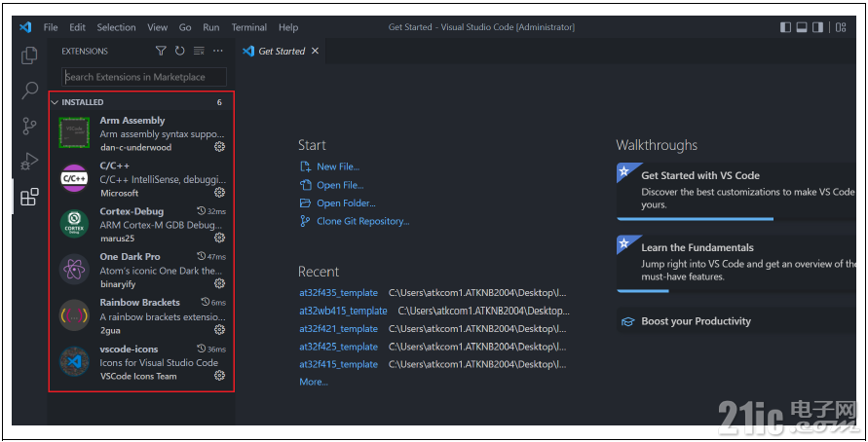Open the Help menu
Screen dimensions: 868x442
coord(288,27)
